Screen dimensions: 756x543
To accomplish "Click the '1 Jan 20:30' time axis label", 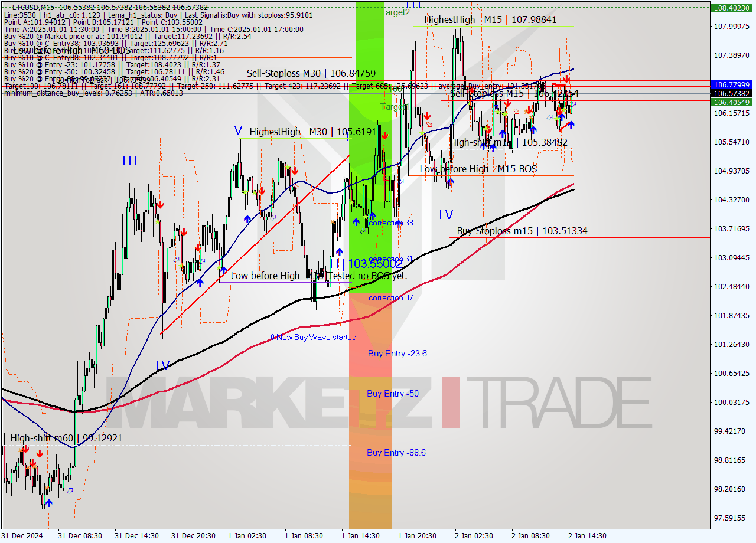I will 417,536.
